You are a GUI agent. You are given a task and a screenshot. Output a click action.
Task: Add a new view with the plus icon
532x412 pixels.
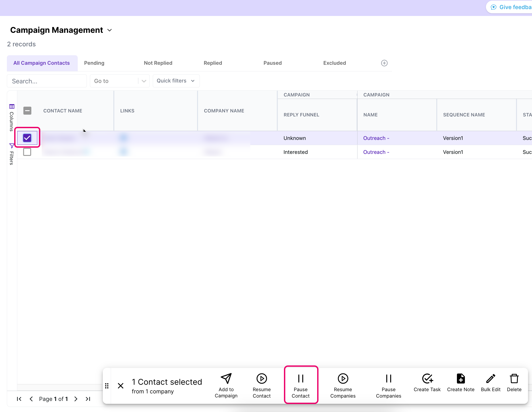(384, 63)
